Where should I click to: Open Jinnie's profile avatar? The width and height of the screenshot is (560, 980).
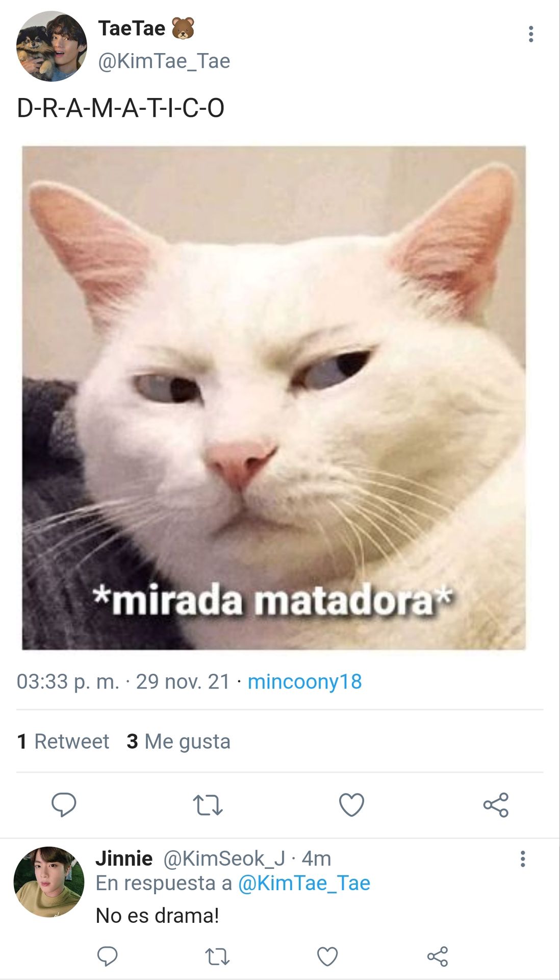[49, 881]
